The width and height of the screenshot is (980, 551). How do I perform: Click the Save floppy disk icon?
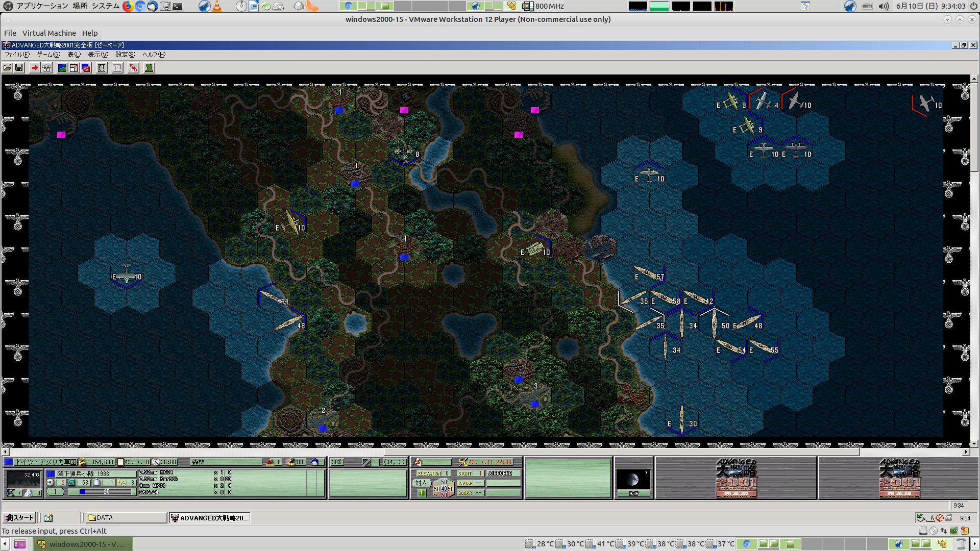point(19,68)
